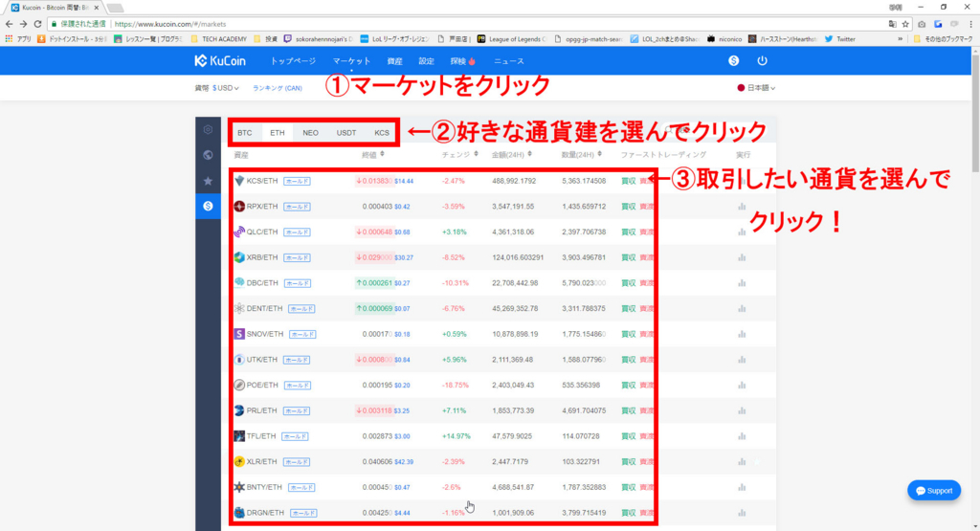This screenshot has width=980, height=531.
Task: Open the 設定 menu item
Action: click(x=426, y=61)
